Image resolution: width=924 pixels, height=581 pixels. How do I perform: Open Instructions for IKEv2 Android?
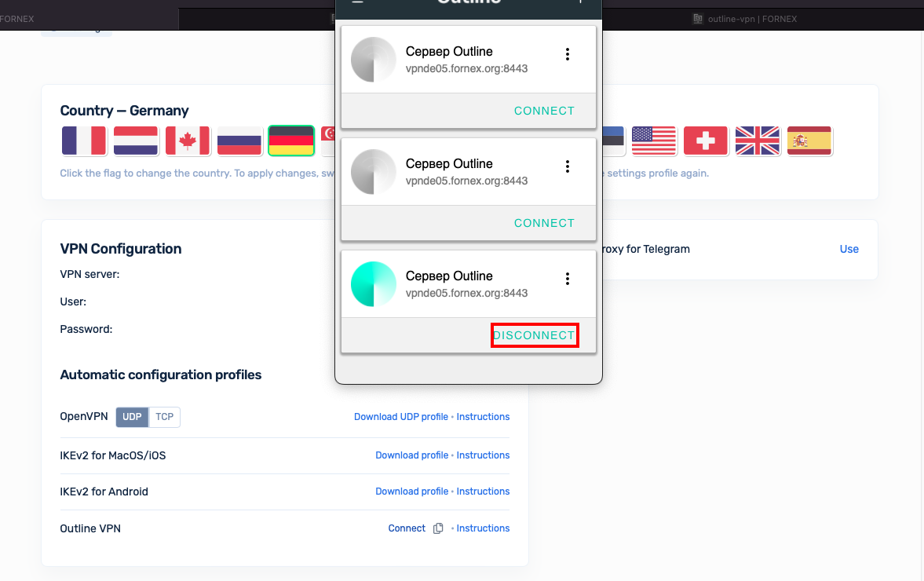(x=483, y=491)
